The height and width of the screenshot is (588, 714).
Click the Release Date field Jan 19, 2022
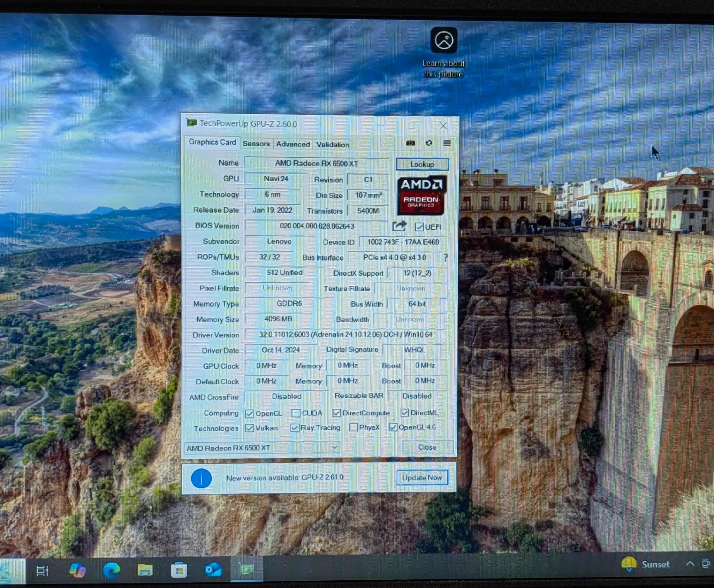(272, 210)
